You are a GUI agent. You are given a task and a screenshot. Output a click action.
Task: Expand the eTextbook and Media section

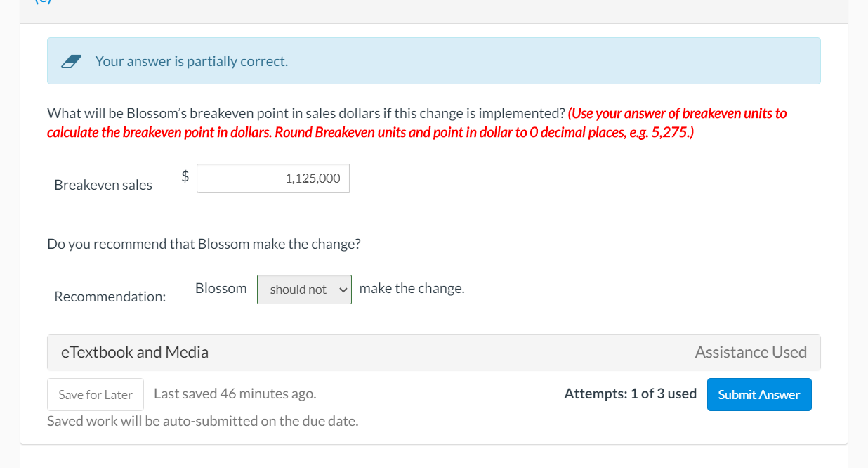point(136,351)
